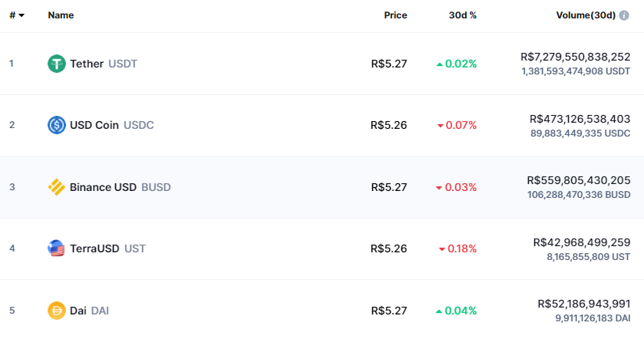Viewport: 644px width, 339px height.
Task: Open the Volume(30d) info tooltip icon
Action: click(x=624, y=15)
